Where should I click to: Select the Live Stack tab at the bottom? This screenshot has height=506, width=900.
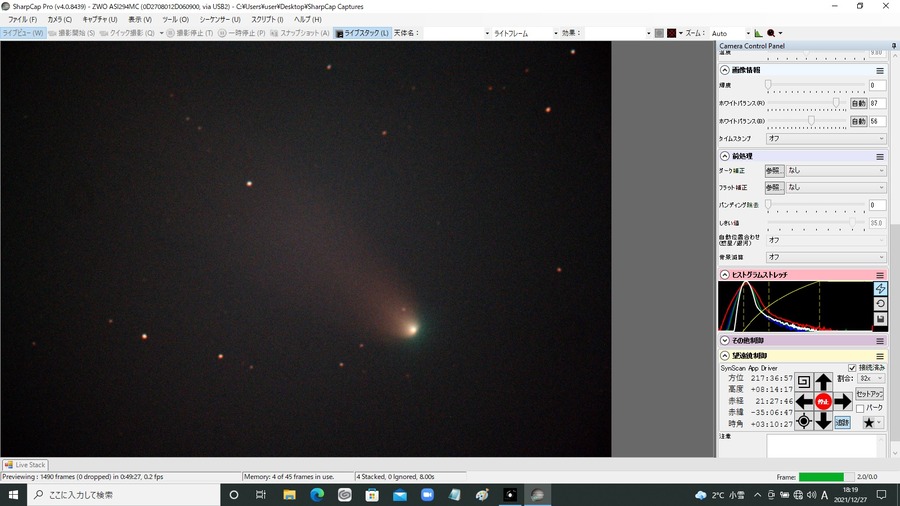click(x=25, y=465)
